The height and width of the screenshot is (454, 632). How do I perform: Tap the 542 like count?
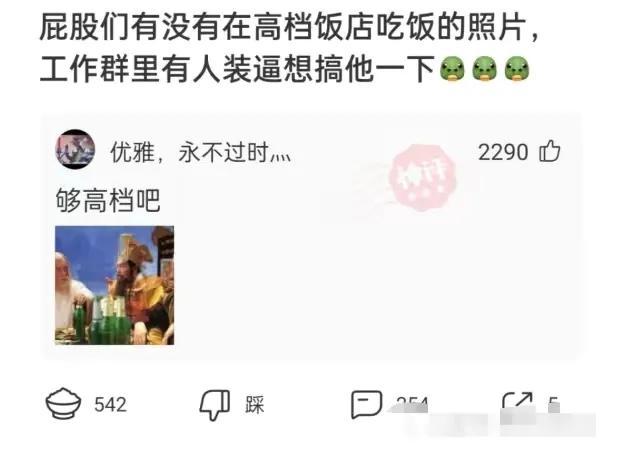point(110,404)
